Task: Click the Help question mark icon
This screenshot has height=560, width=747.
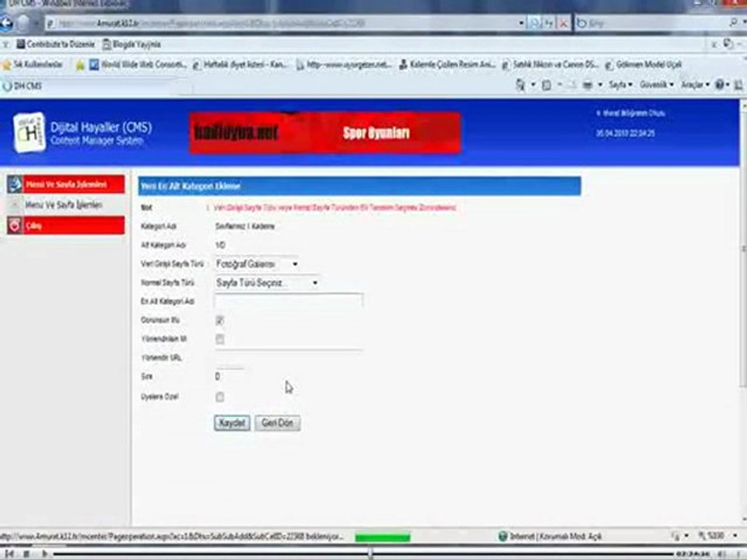Action: 720,85
